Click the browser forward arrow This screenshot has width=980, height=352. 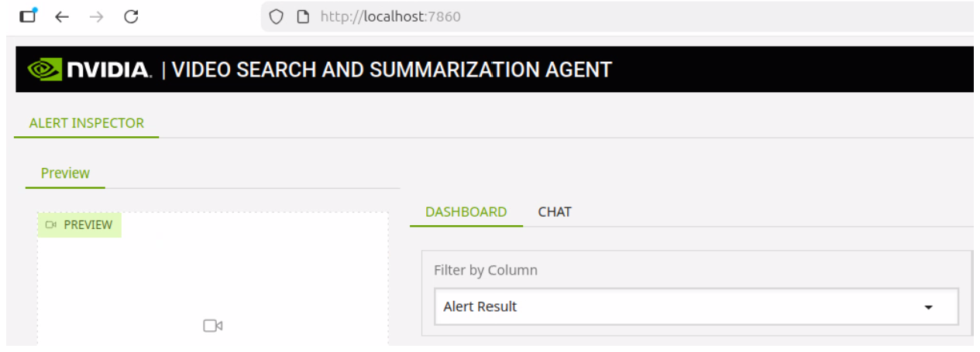click(x=96, y=16)
